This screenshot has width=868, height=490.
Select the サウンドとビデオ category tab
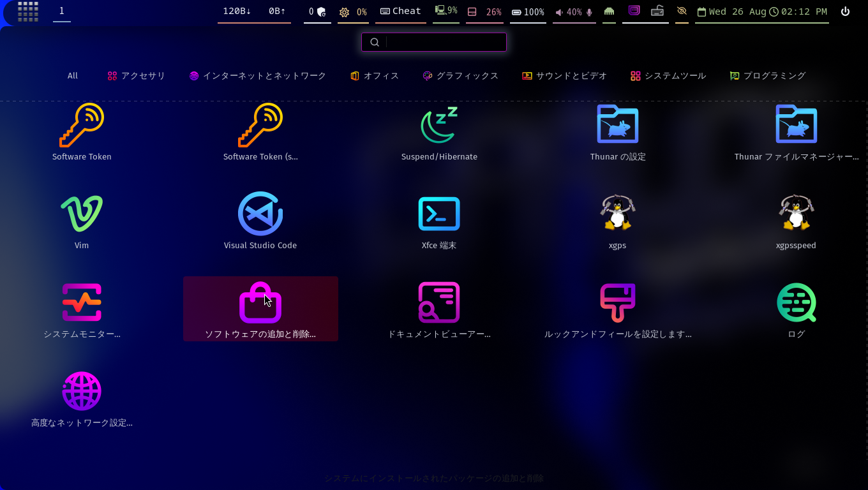[x=564, y=76]
